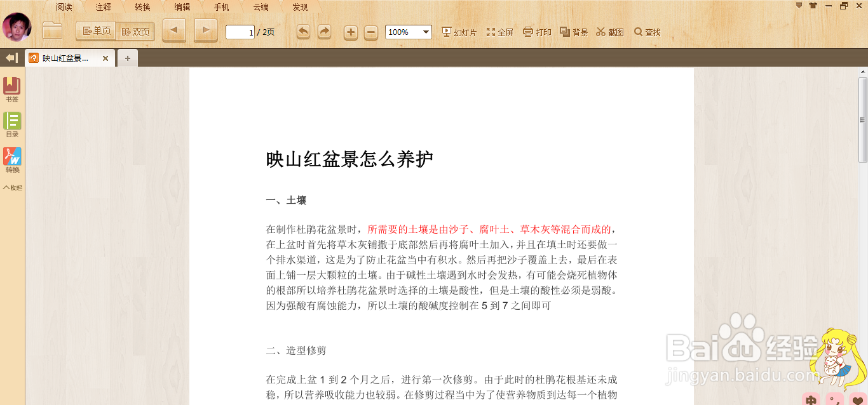Open the 云端 menu tab
Viewport: 868px width, 405px height.
(x=261, y=7)
